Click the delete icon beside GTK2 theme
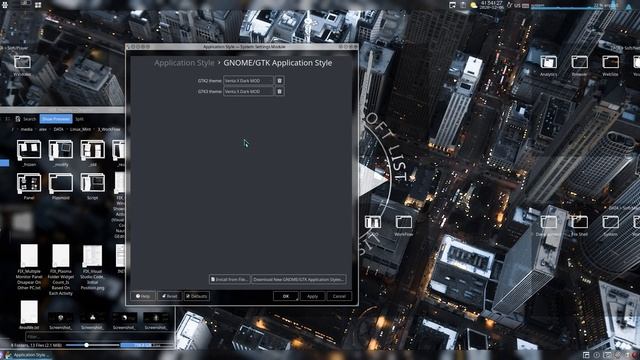Image resolution: width=640 pixels, height=360 pixels. tap(280, 81)
